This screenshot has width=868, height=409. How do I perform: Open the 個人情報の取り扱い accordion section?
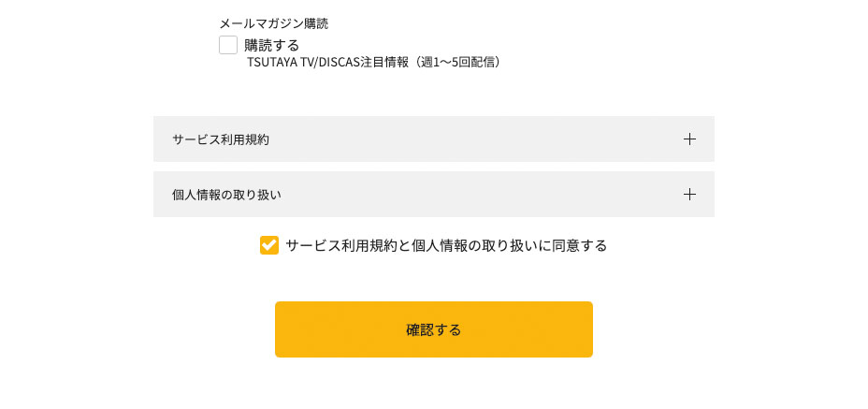[433, 195]
